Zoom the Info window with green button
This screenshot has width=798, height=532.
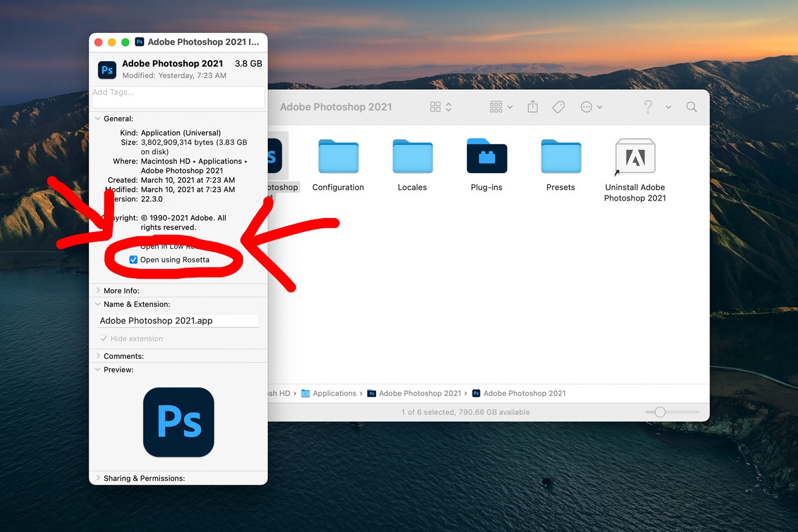[x=126, y=42]
